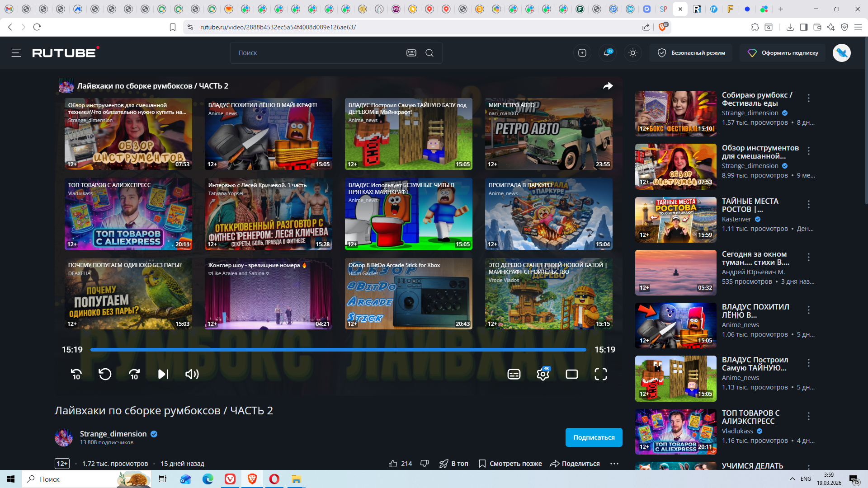Play the next video

[x=163, y=374]
